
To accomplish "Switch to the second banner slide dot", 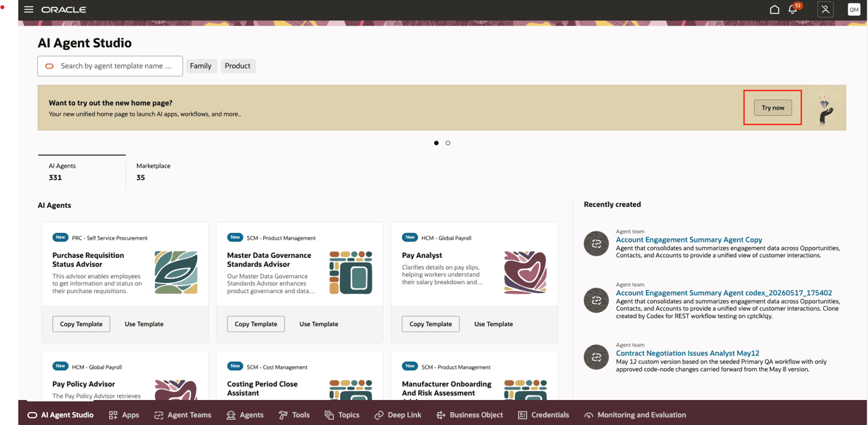I will click(448, 143).
